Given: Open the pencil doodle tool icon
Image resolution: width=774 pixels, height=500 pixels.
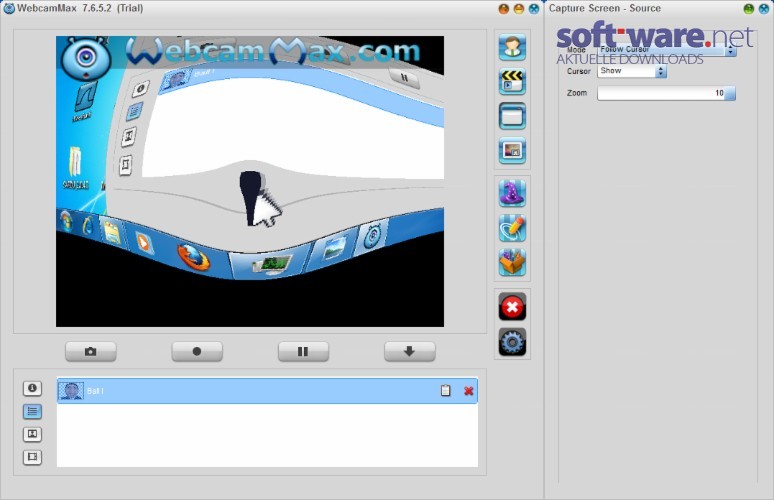Looking at the screenshot, I should coord(512,228).
